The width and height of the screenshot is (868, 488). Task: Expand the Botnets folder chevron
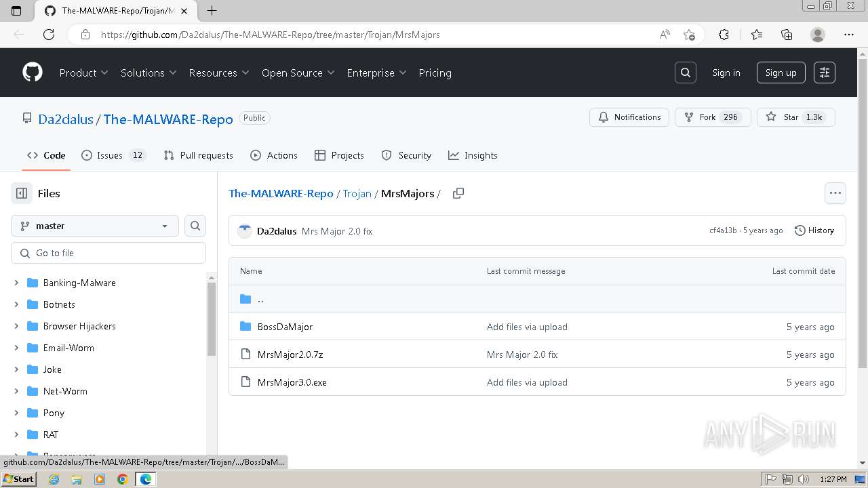(16, 304)
